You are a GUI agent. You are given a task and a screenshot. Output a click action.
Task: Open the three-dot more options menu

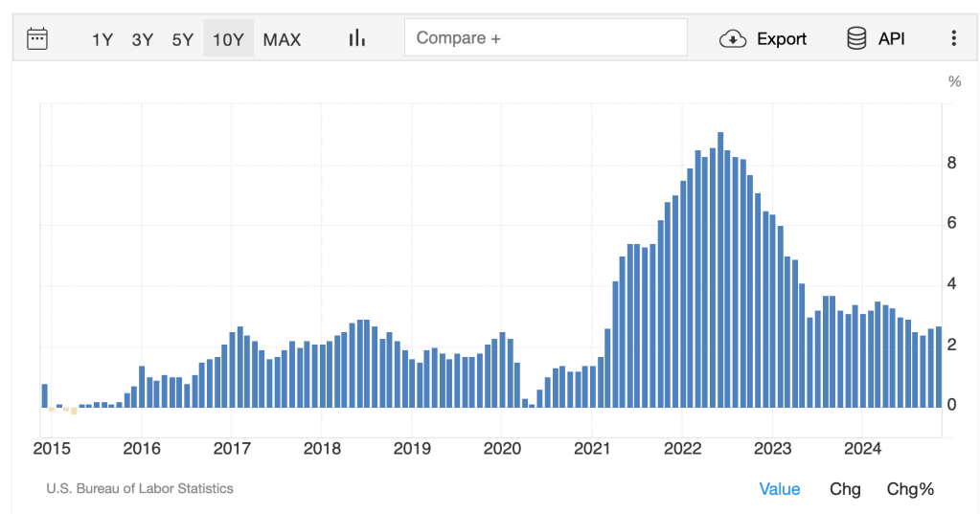pyautogui.click(x=953, y=38)
